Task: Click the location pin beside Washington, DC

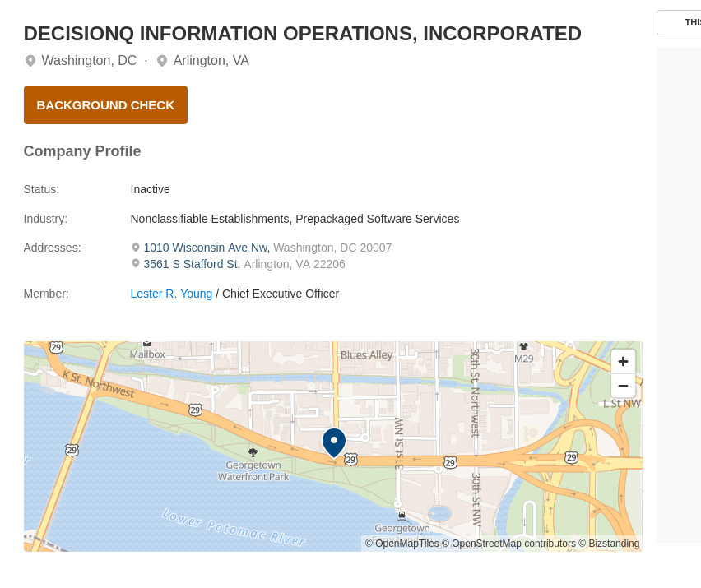Action: coord(30,61)
